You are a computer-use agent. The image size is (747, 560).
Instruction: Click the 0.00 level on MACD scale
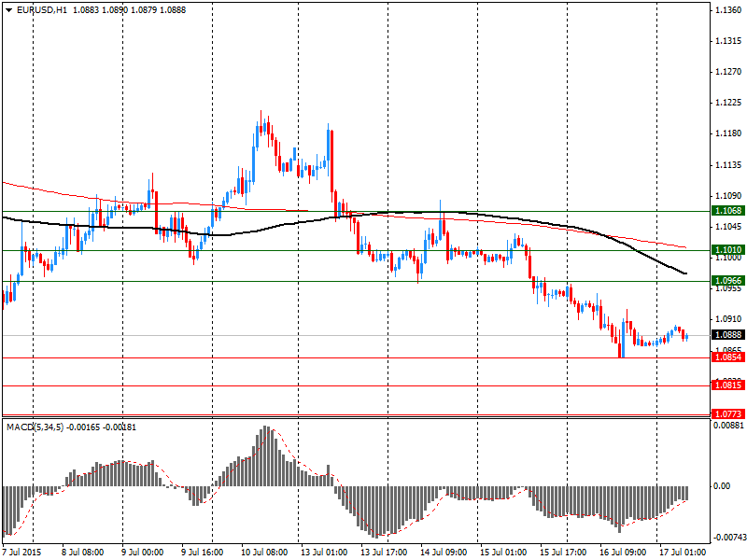[722, 486]
